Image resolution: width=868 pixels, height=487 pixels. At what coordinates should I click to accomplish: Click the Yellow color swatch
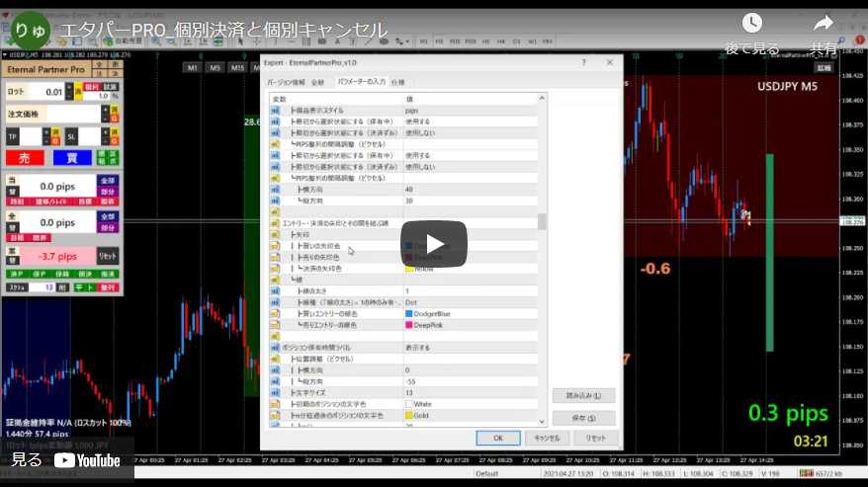point(409,269)
